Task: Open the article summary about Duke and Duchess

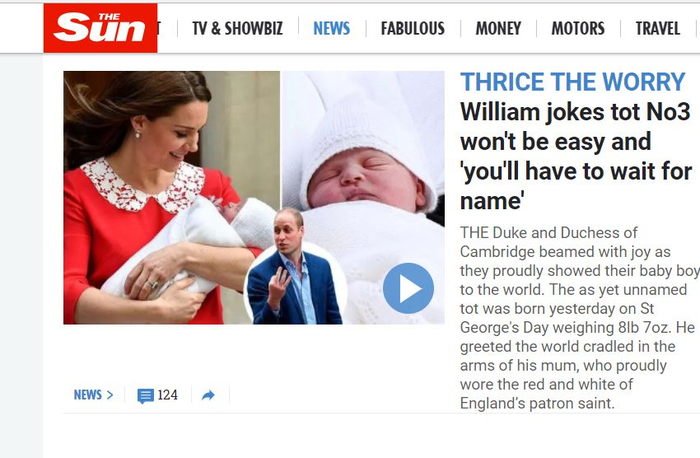Action: pyautogui.click(x=579, y=318)
